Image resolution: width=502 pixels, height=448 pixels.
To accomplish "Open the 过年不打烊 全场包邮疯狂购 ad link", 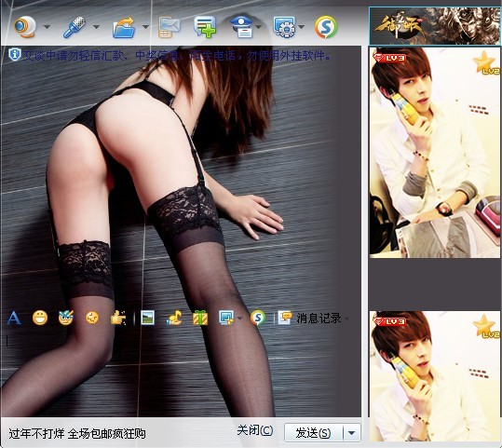I will [x=77, y=434].
